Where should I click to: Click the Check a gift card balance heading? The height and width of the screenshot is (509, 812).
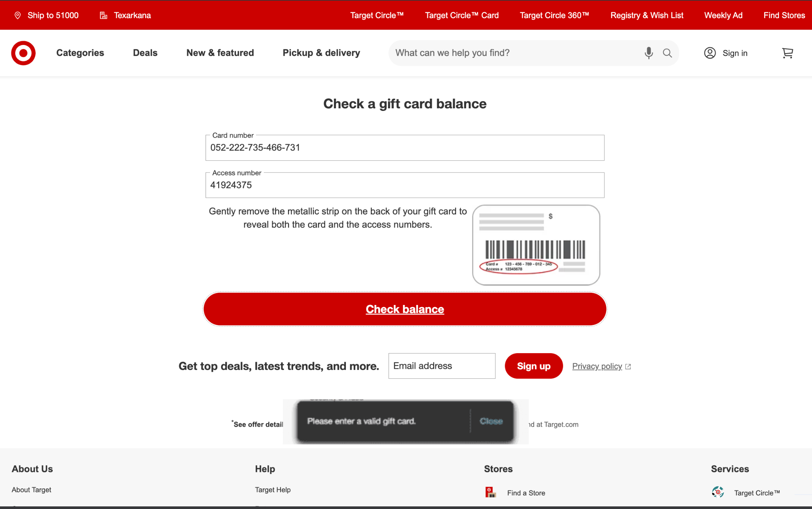[405, 104]
